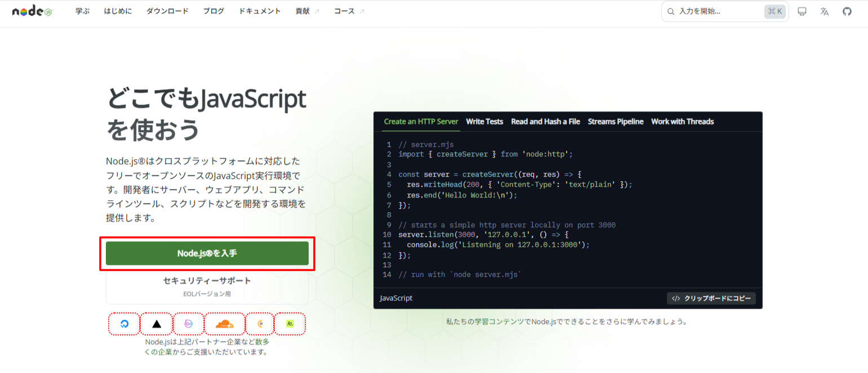Click the const server = createServer code line
The height and width of the screenshot is (373, 868).
coord(489,174)
